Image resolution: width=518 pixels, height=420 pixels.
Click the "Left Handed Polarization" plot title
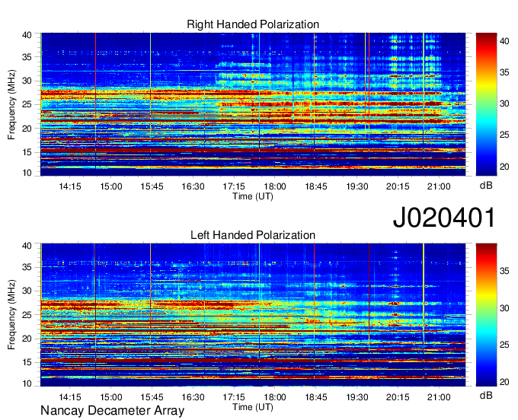253,235
